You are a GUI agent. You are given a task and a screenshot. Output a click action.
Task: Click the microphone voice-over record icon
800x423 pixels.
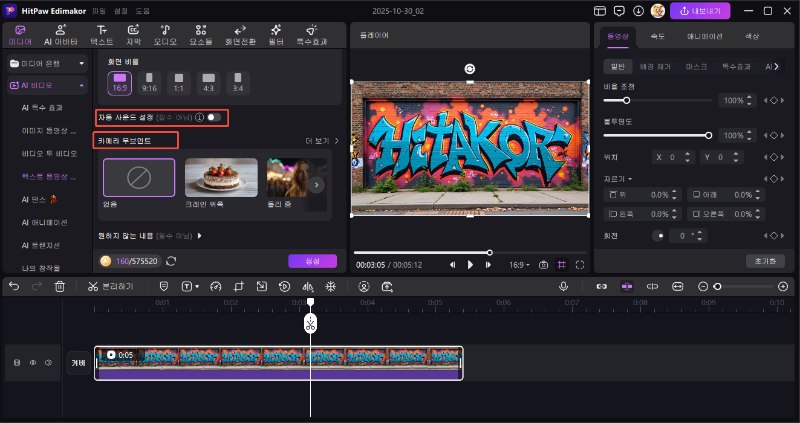[563, 286]
